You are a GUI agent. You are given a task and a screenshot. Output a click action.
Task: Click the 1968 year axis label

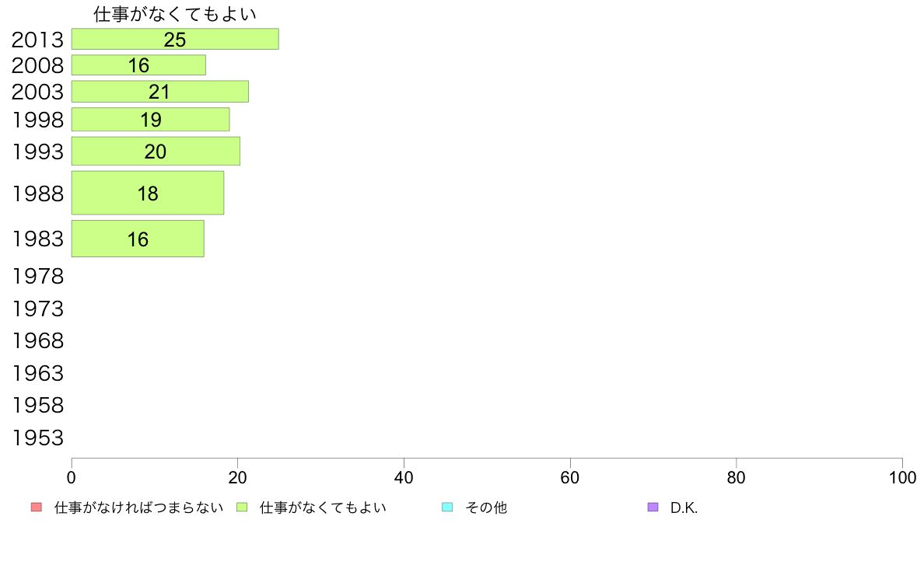click(37, 340)
